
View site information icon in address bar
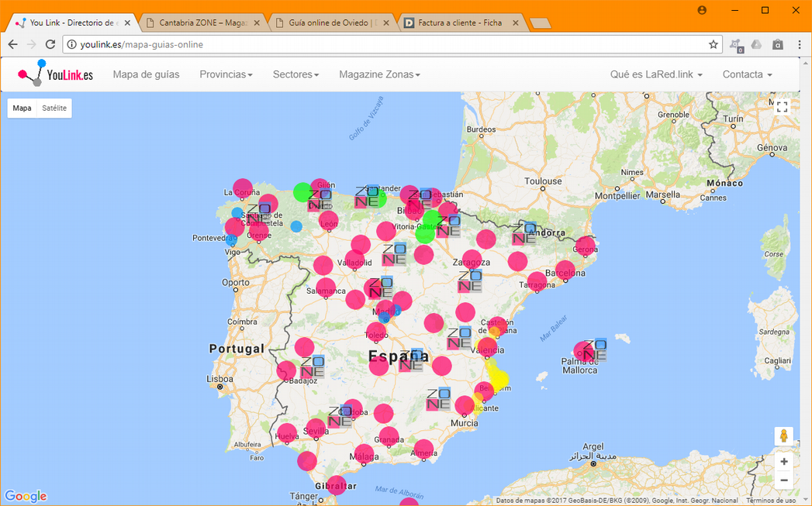click(72, 44)
